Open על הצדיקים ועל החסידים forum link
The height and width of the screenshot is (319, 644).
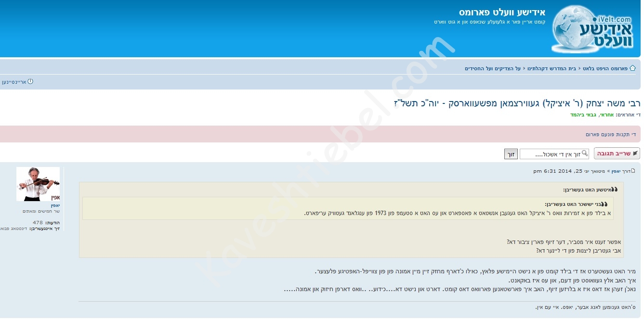493,68
